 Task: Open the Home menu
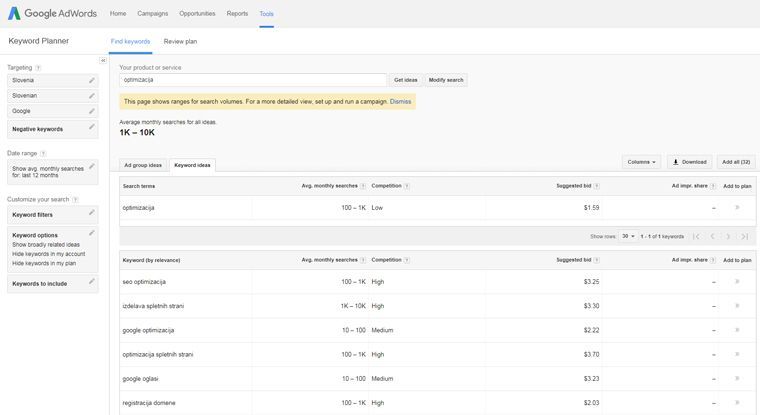click(x=118, y=14)
